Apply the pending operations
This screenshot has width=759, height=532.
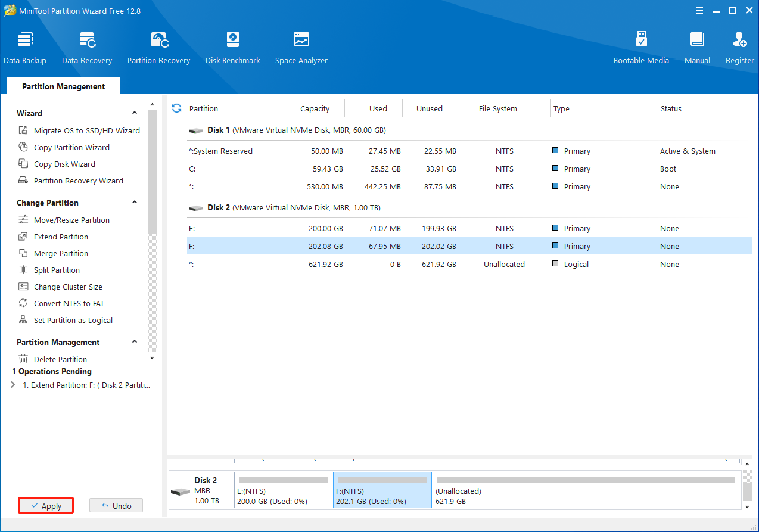(x=46, y=506)
